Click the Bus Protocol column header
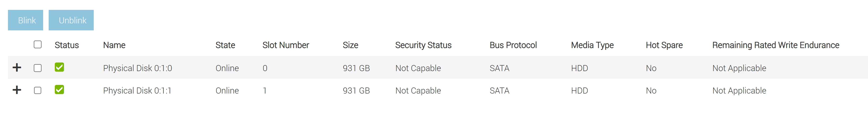Viewport: 868px width, 114px height. coord(513,45)
